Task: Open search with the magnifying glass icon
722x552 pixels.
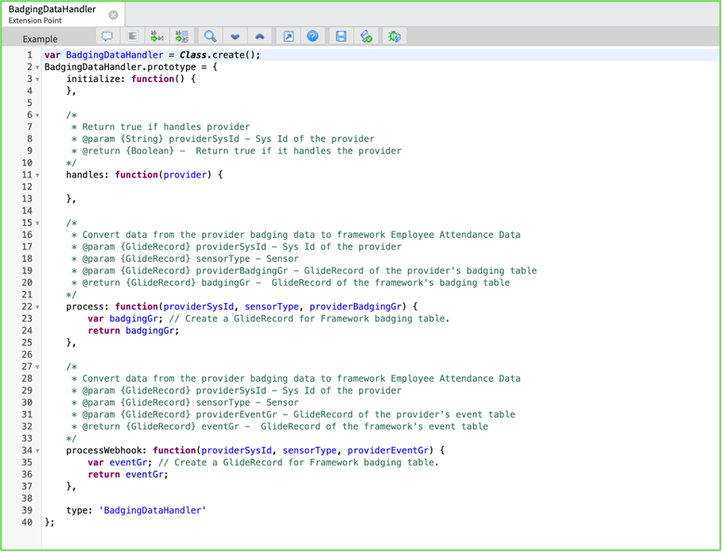Action: [211, 36]
